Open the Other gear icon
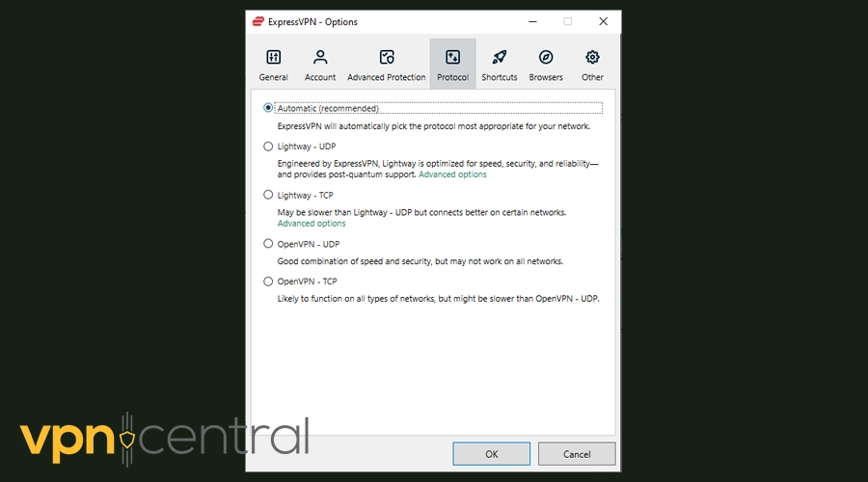The height and width of the screenshot is (482, 868). [x=592, y=58]
